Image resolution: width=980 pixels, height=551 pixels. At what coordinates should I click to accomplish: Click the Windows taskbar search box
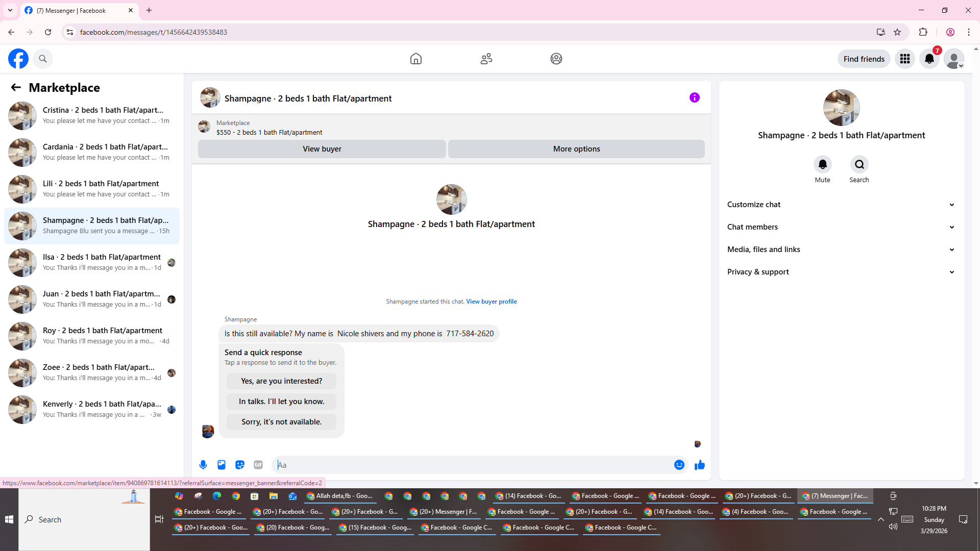click(x=84, y=519)
